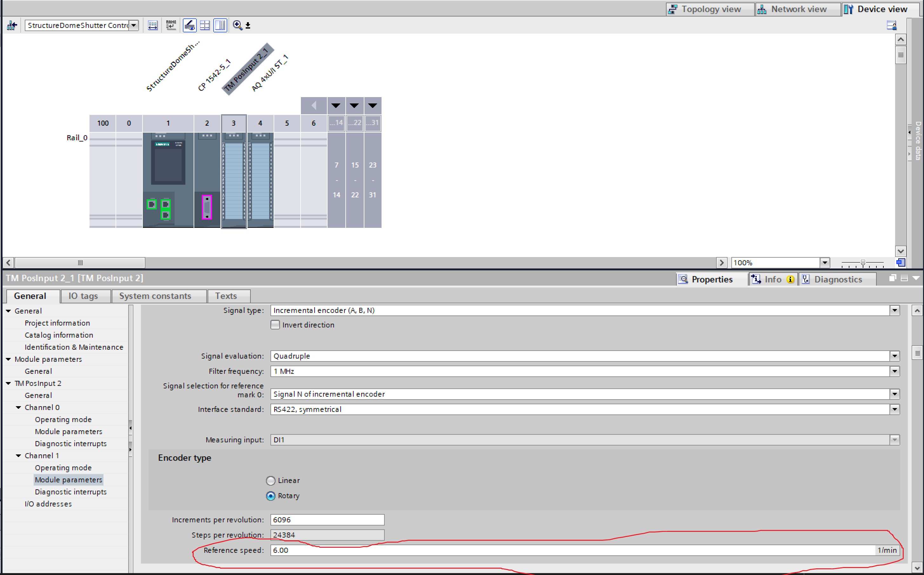The height and width of the screenshot is (575, 924).
Task: Click the go to network view toolbar icon
Action: click(x=12, y=25)
